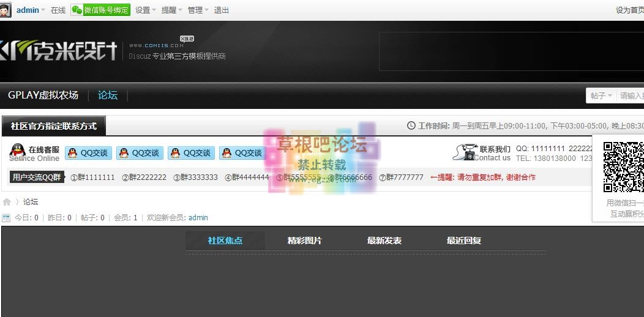This screenshot has height=317, width=644.
Task: Click the WeChat QR code image
Action: [x=623, y=166]
